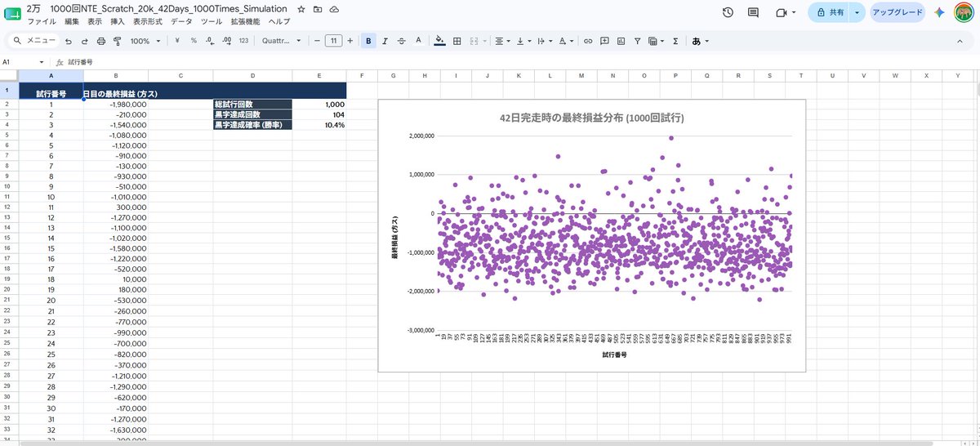Create a filter with funnel icon
980x446 pixels.
(x=636, y=40)
